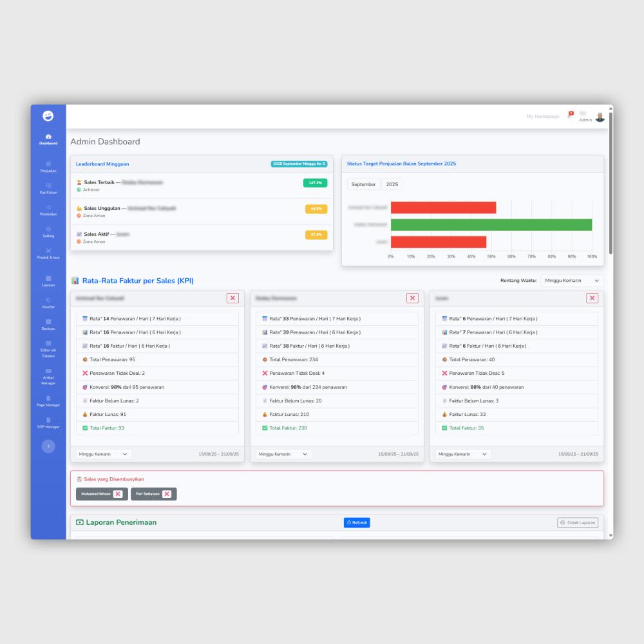The height and width of the screenshot is (644, 644).
Task: Select Dashboard in the sidebar menu
Action: click(x=48, y=139)
